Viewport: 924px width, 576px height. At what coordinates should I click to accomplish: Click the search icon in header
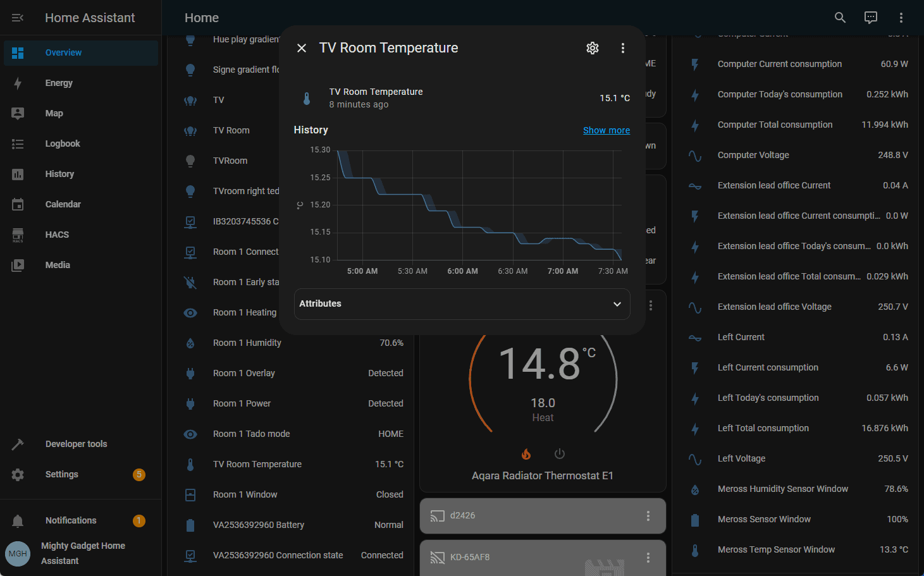click(x=840, y=18)
